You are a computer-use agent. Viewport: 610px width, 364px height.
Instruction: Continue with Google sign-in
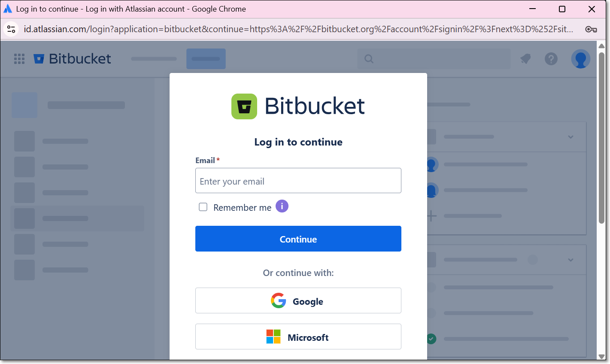tap(298, 300)
